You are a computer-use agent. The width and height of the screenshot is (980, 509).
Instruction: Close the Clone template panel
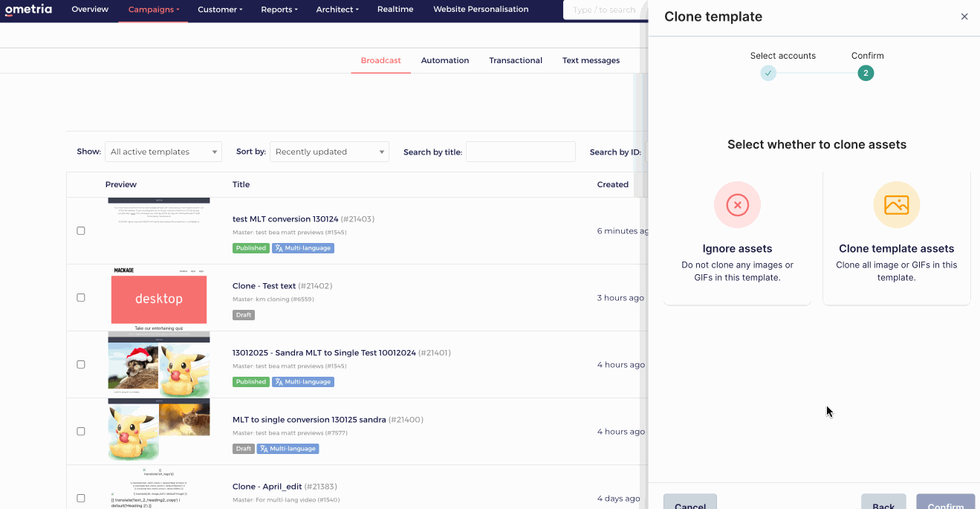click(964, 16)
